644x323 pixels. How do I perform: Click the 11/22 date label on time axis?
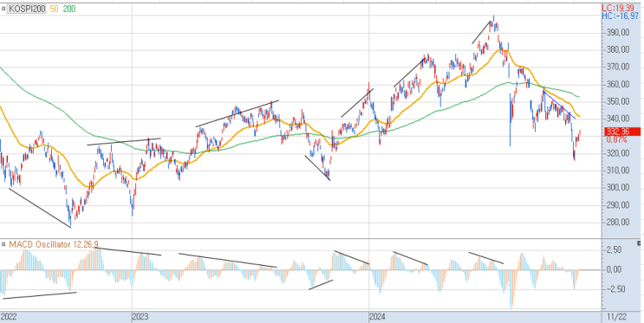(617, 317)
